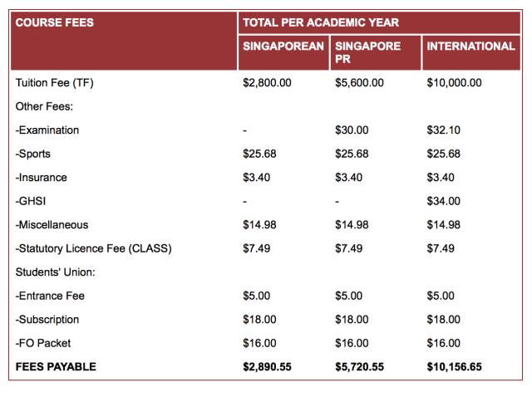Click the $32.10 examination fee value
Screen dimensions: 532x397
pyautogui.click(x=443, y=130)
